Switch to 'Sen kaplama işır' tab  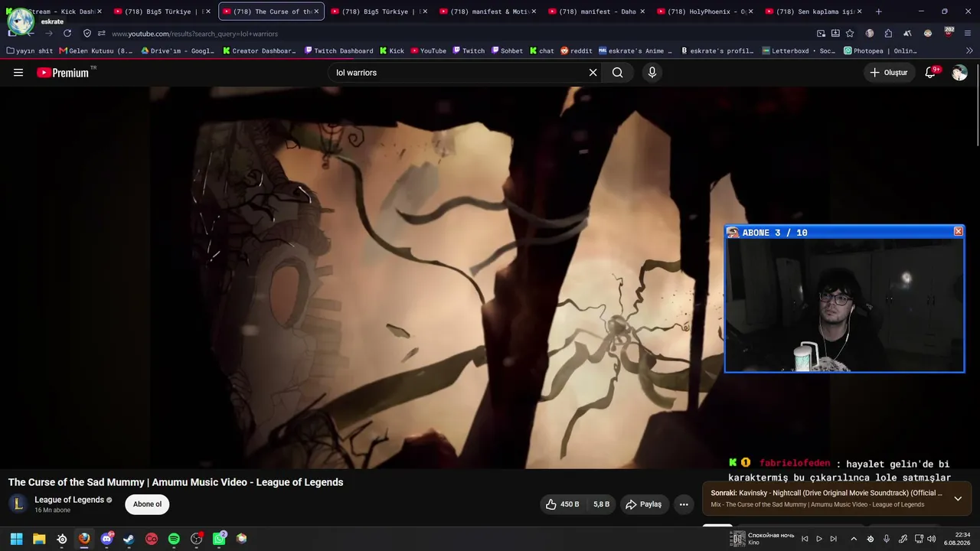(815, 11)
